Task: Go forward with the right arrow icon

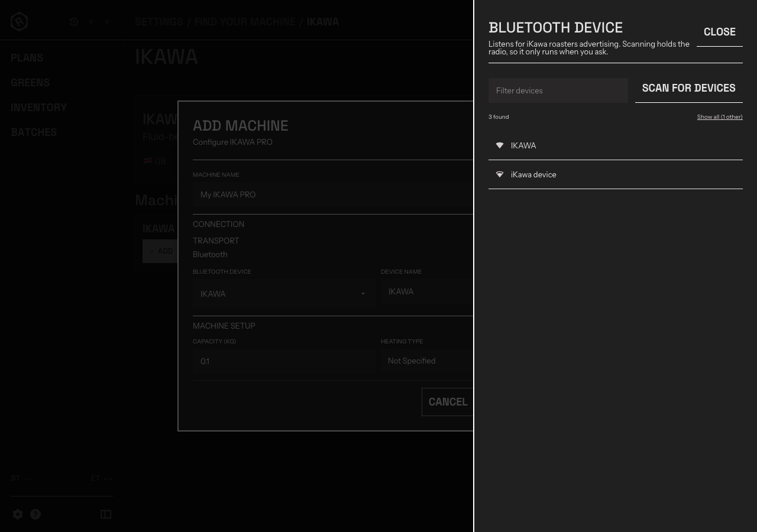Action: click(x=107, y=22)
